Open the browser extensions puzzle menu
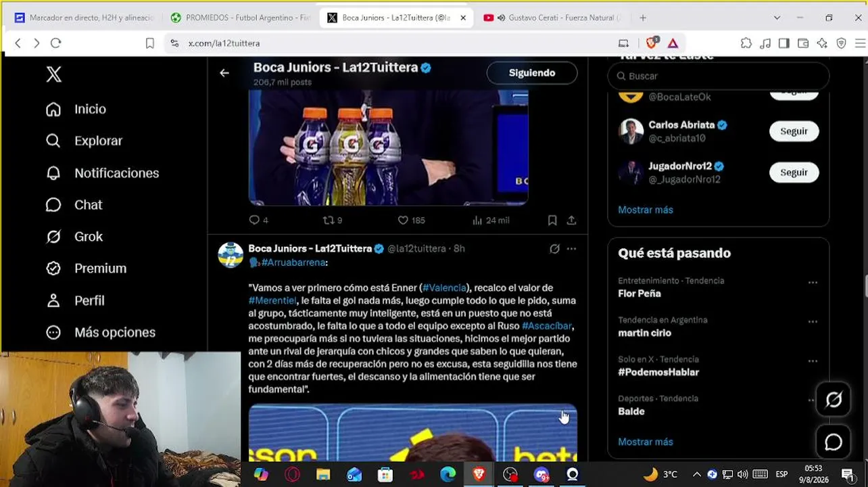 [x=746, y=43]
